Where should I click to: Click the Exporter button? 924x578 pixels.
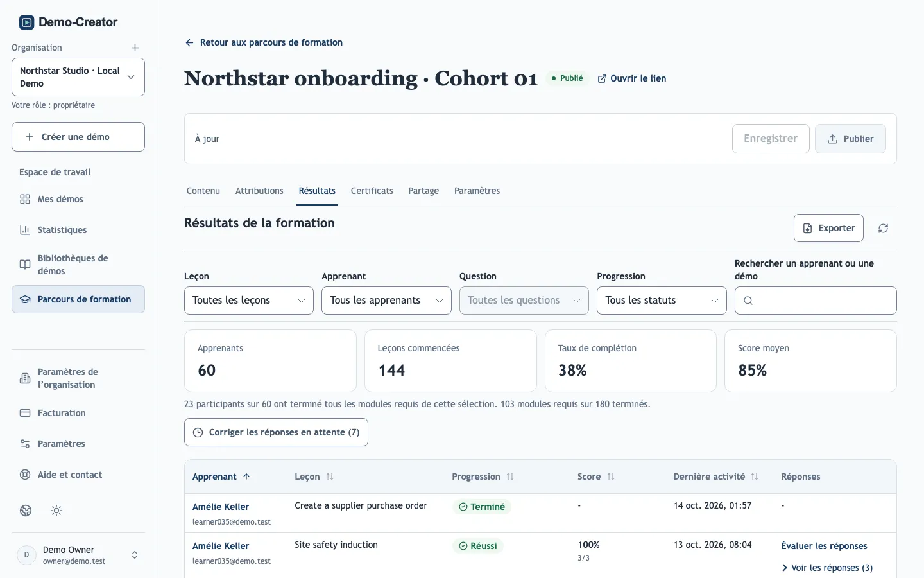coord(828,228)
